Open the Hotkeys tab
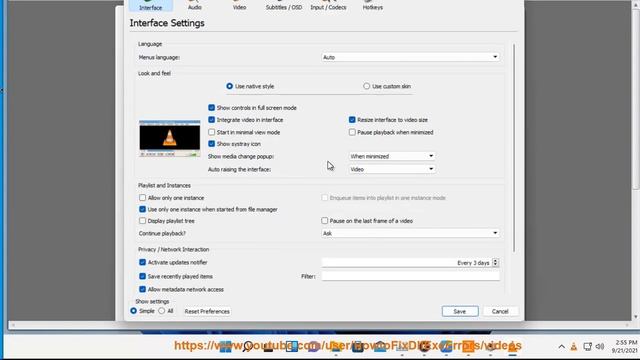640x360 pixels. click(x=373, y=5)
